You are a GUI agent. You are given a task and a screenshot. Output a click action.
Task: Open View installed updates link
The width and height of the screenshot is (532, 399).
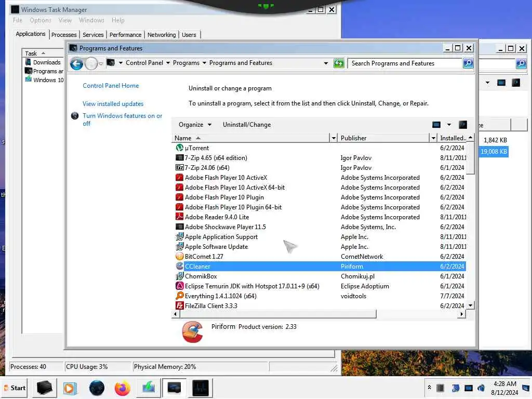pyautogui.click(x=113, y=104)
